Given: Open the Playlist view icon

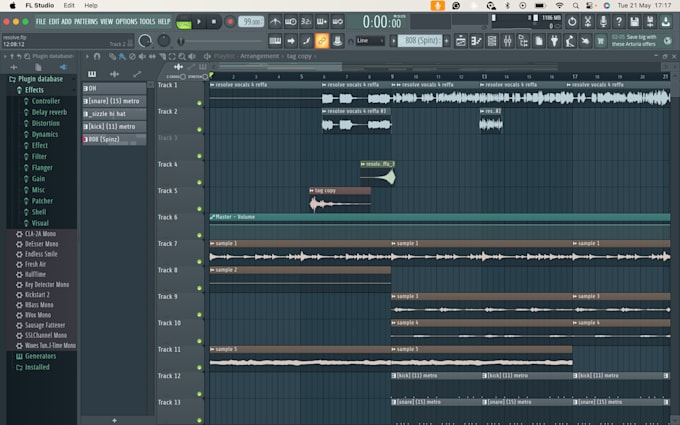Looking at the screenshot, I should 461,41.
